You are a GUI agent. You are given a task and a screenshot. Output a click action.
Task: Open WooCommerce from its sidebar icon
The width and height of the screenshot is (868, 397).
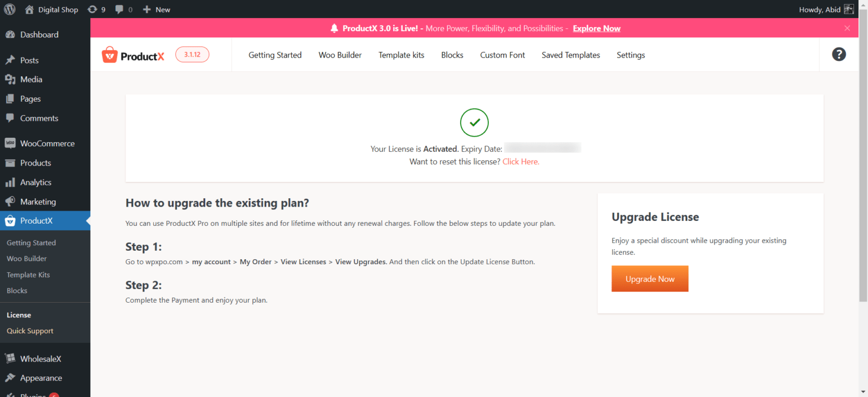(x=11, y=143)
